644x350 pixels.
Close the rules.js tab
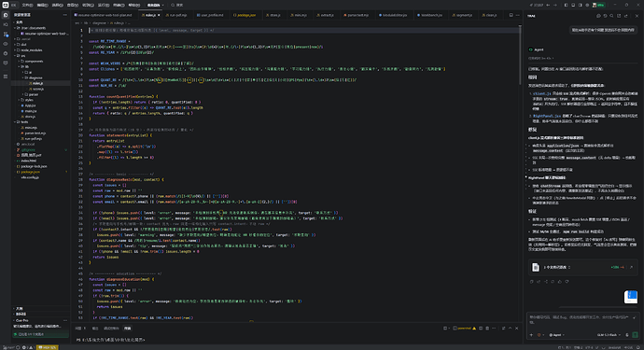159,15
